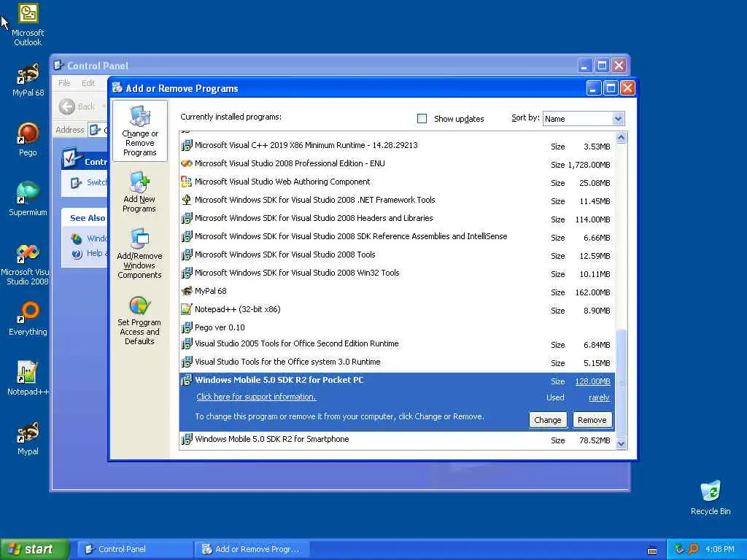Click icon of Microsoft Visual Studio 2008 Professional Edition entry

pyautogui.click(x=187, y=163)
